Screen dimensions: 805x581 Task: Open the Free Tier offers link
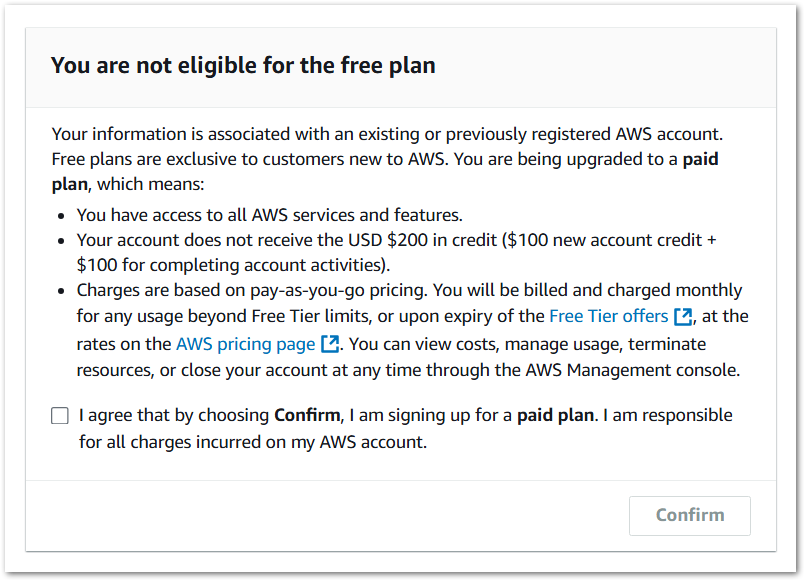pos(608,316)
